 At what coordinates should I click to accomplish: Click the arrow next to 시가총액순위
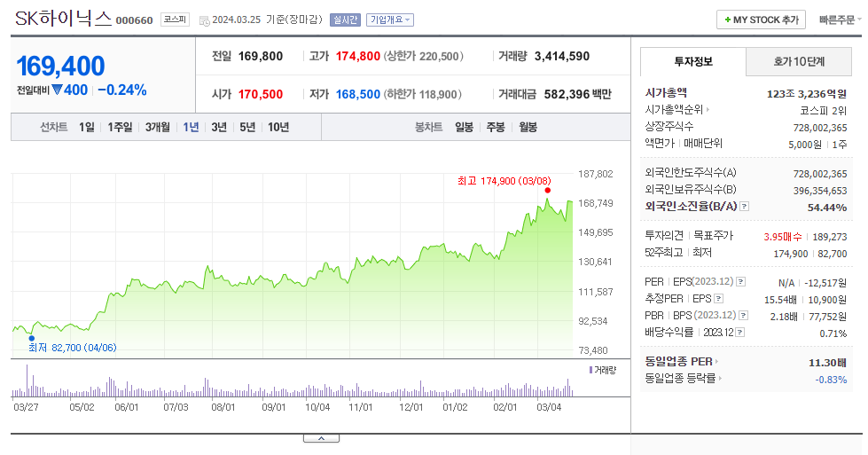coord(708,110)
